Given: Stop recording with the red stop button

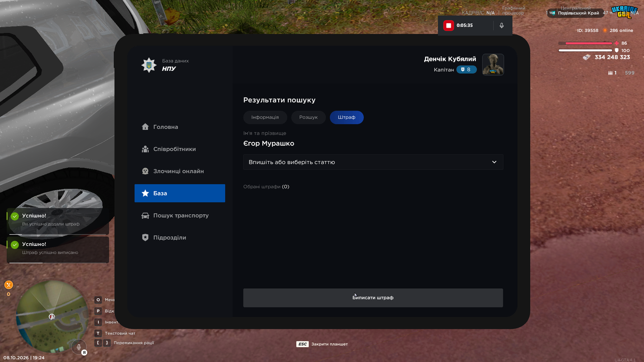Looking at the screenshot, I should point(448,25).
